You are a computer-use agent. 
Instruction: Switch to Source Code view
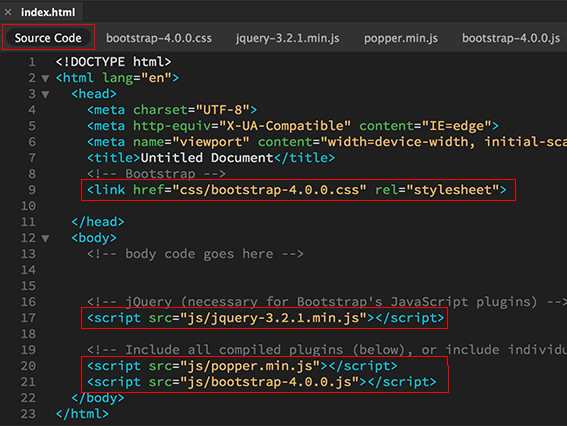pos(48,38)
